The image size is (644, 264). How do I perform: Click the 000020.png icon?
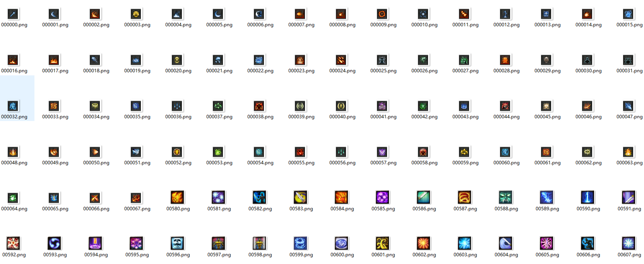(x=177, y=60)
